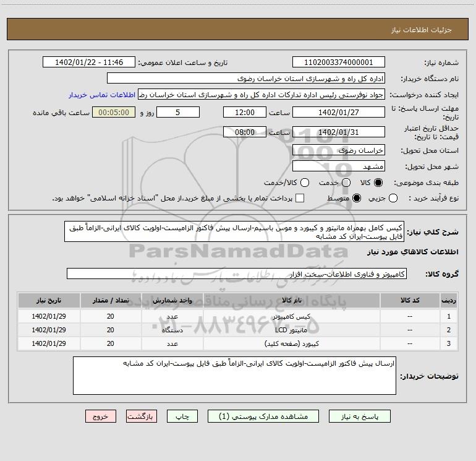
Task: Click the ردیف column header
Action: pyautogui.click(x=449, y=300)
